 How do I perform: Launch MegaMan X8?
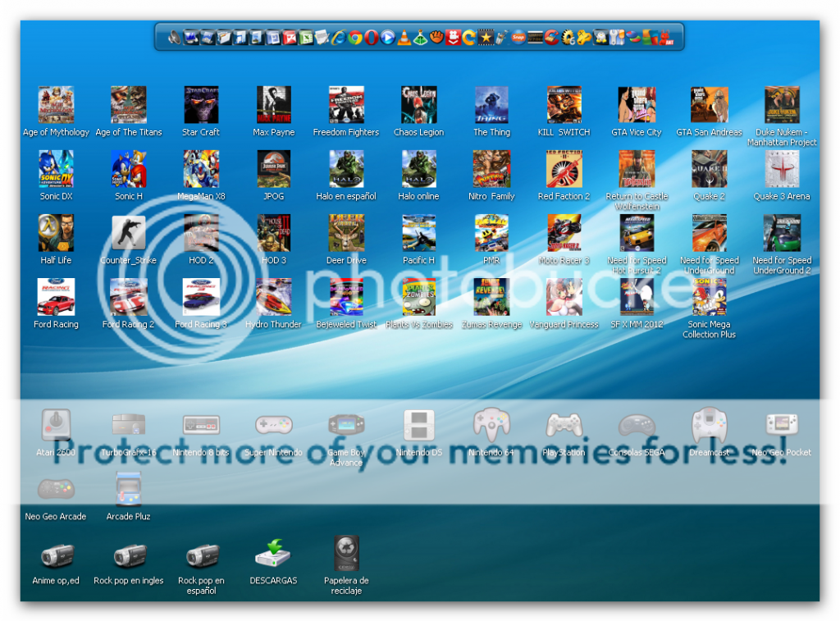(202, 169)
